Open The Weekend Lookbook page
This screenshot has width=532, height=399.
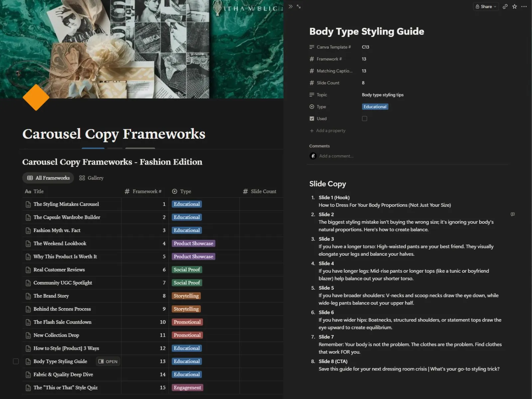60,244
